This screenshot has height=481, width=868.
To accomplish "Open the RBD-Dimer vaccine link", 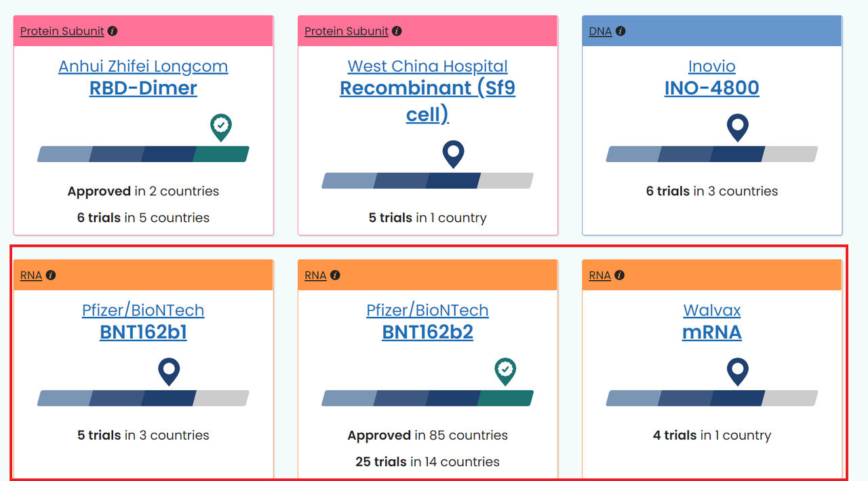I will 143,88.
